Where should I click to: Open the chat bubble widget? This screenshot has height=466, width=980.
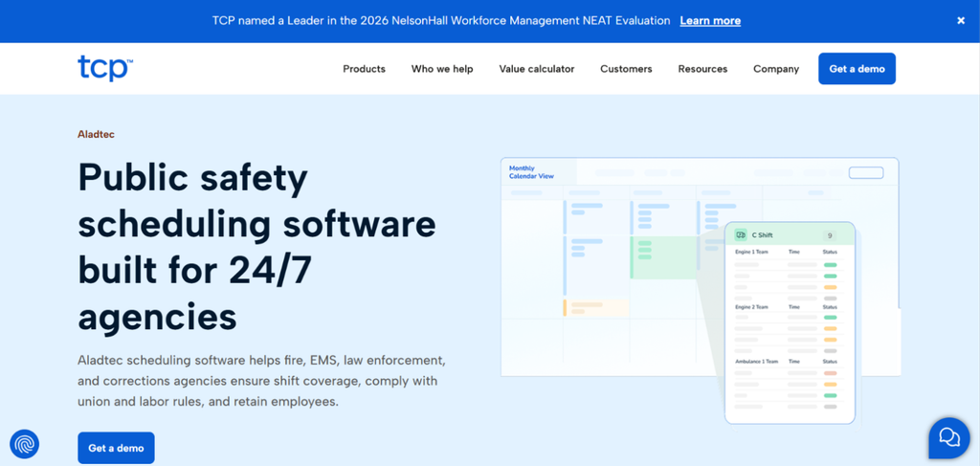tap(948, 438)
